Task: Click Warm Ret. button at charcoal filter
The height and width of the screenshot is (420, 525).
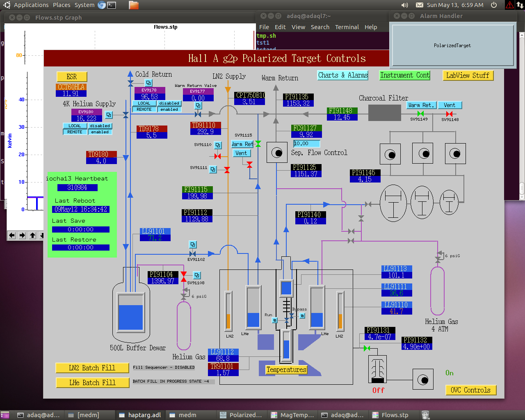Action: point(421,105)
